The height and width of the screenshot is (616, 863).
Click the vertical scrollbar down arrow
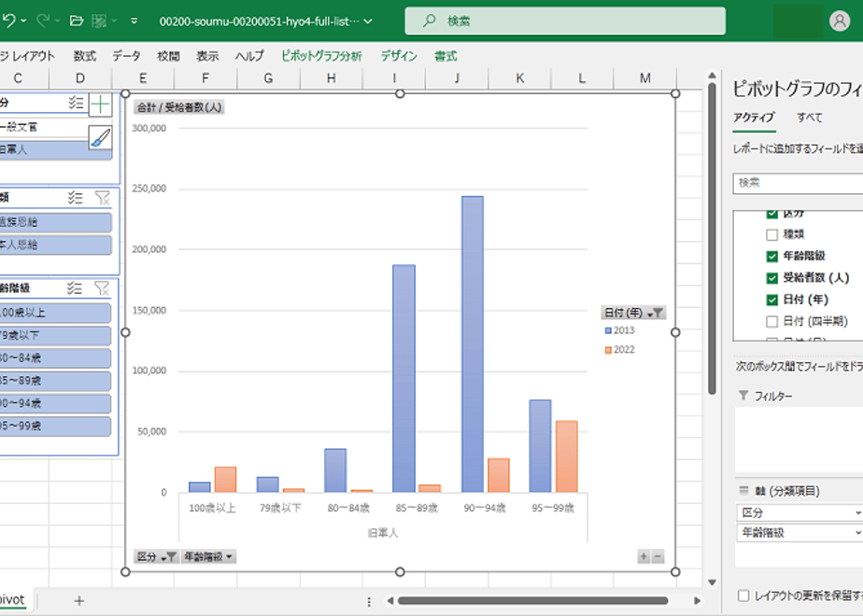pos(713,581)
